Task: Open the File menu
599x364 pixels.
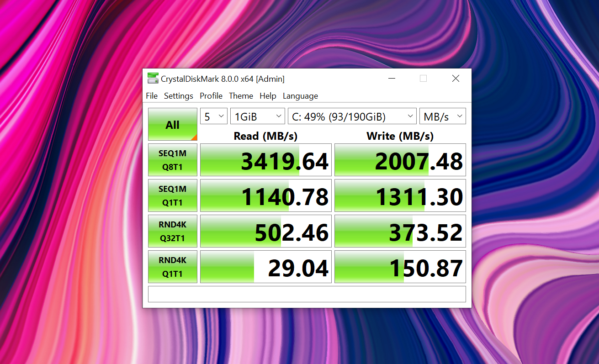Action: (152, 96)
